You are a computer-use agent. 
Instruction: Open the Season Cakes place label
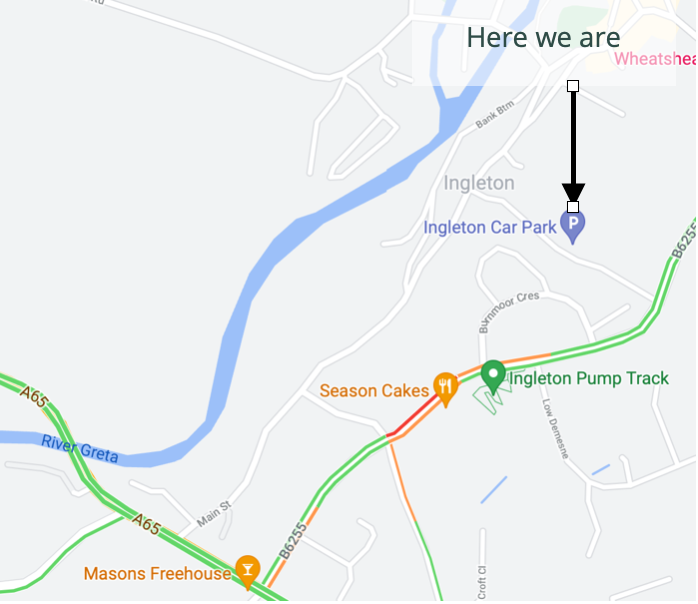[x=375, y=391]
